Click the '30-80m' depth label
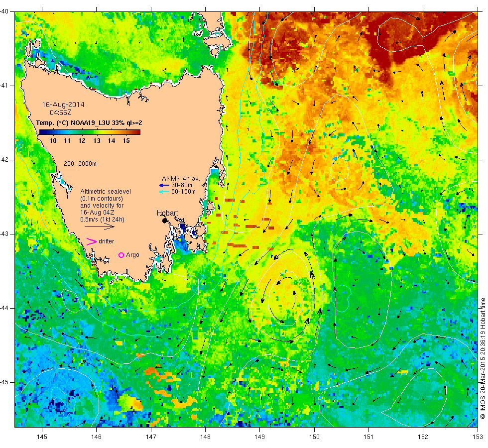This screenshot has width=488, height=448. pos(182,185)
